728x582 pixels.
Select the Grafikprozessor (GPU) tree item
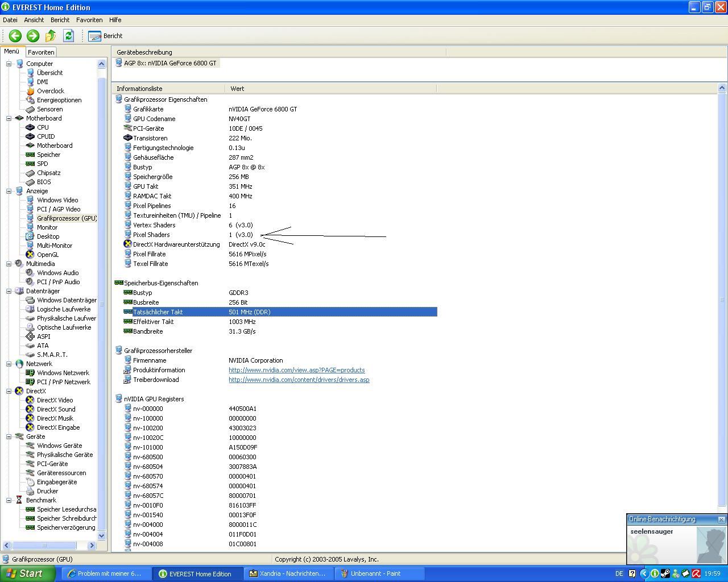(67, 218)
